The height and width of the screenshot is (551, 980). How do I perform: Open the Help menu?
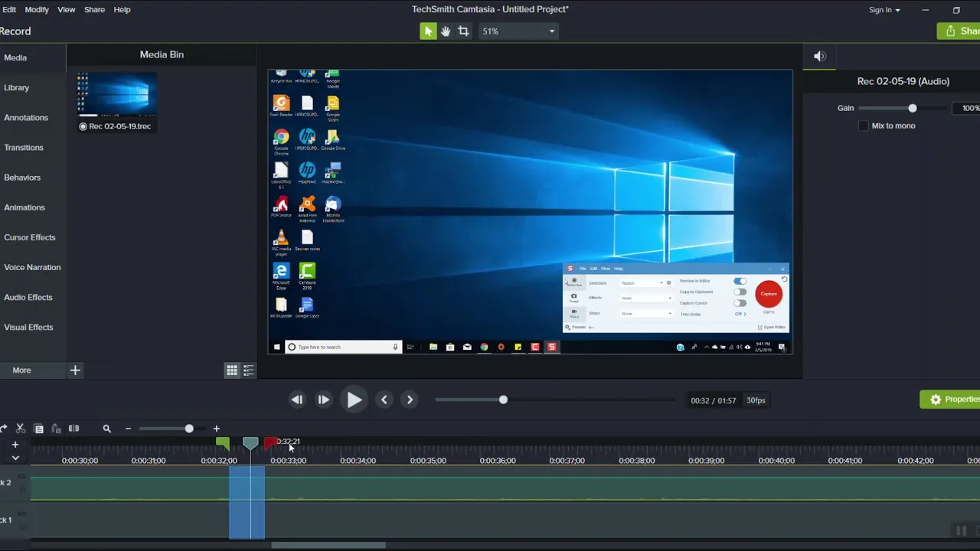(x=122, y=9)
